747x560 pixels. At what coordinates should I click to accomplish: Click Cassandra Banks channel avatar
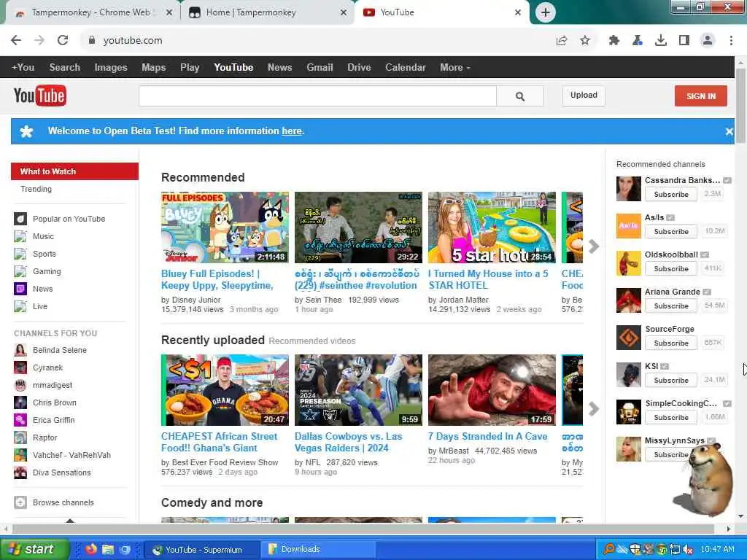628,189
